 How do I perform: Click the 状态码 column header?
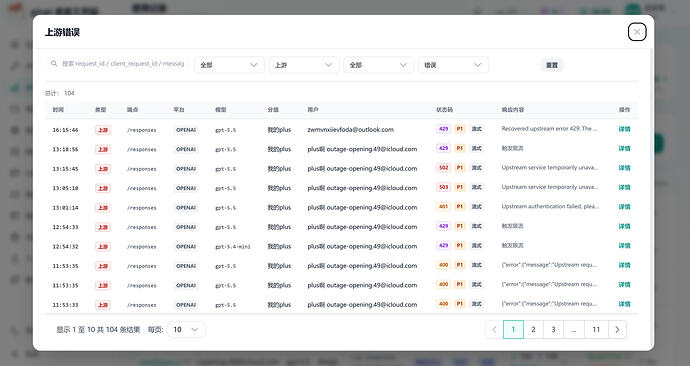444,110
